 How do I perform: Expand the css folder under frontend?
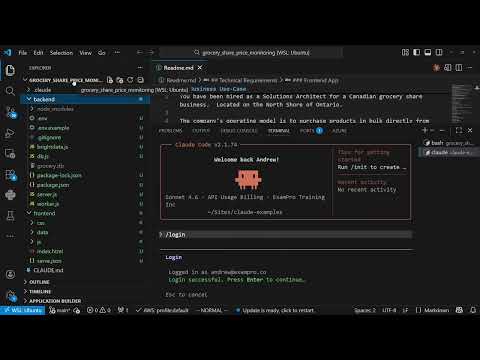[85, 223]
